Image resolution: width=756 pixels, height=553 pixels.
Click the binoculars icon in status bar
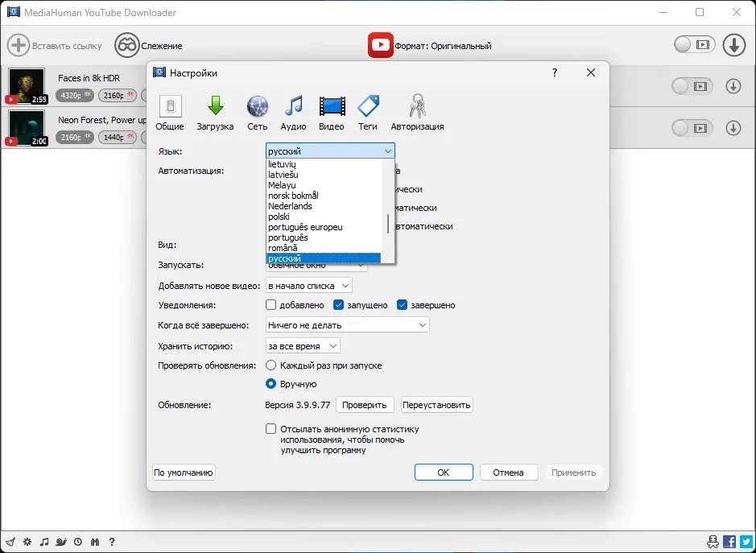tap(94, 542)
